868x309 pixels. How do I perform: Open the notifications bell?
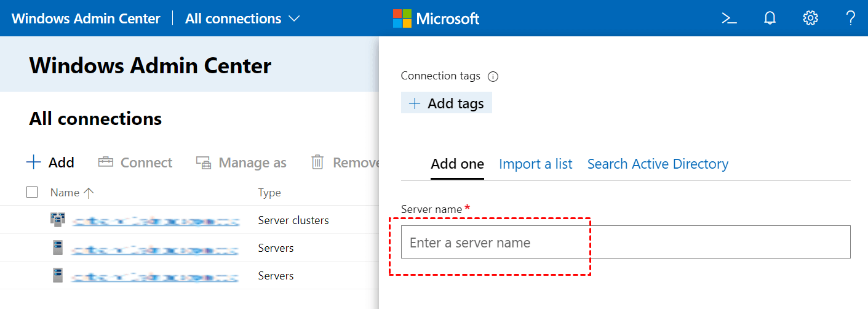[x=770, y=18]
